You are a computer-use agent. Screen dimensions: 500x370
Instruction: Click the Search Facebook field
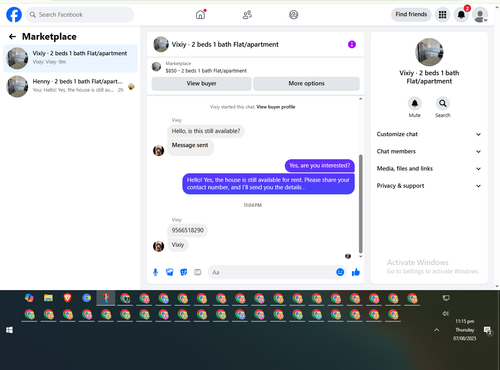pos(80,15)
